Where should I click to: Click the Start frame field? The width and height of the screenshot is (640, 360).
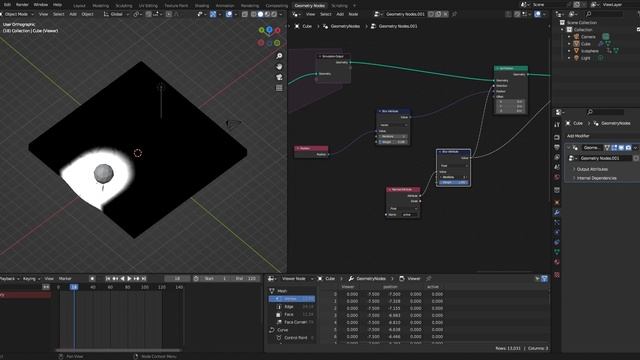tap(215, 278)
